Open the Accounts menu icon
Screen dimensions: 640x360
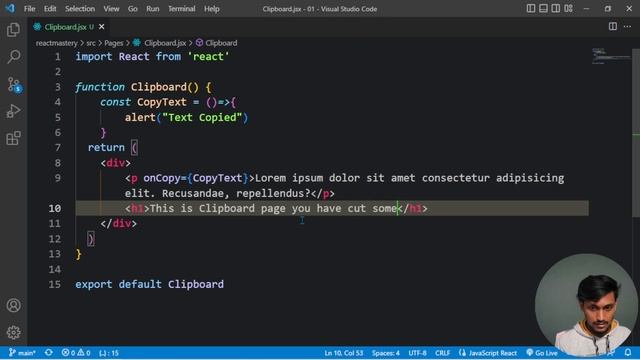pos(13,305)
